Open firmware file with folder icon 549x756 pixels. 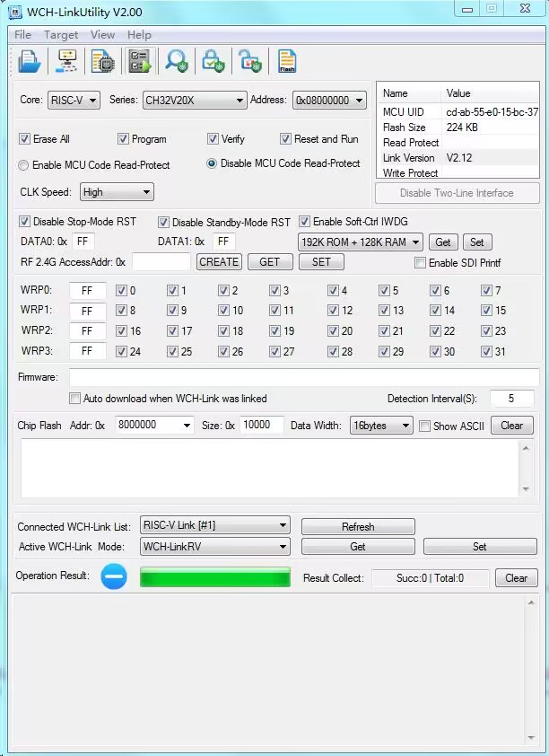point(29,61)
